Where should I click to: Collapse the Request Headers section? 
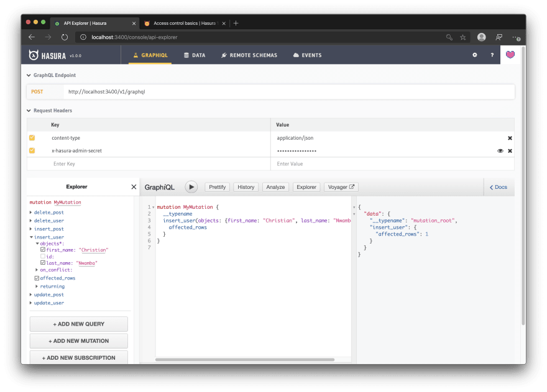[x=29, y=111]
